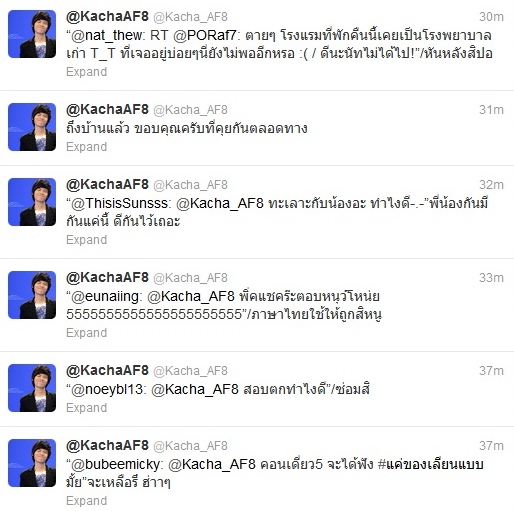This screenshot has height=511, width=514.
Task: Open avatar beside the @noeybl13 reply
Action: pyautogui.click(x=32, y=388)
